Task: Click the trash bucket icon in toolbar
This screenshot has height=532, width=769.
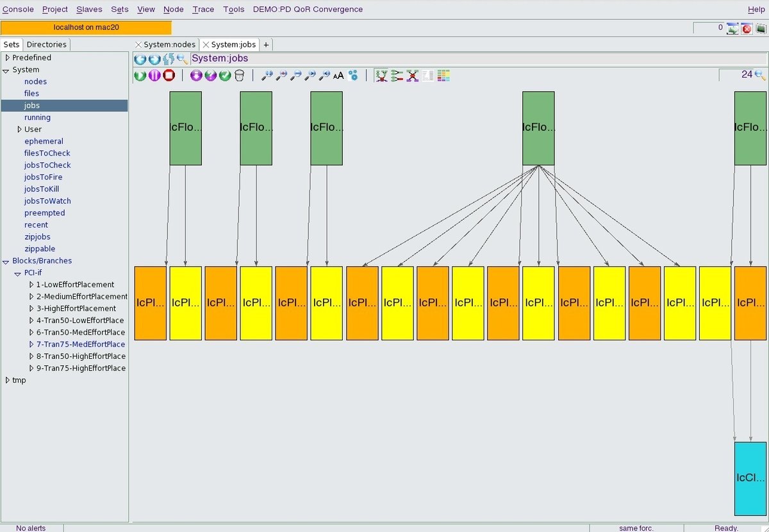Action: pyautogui.click(x=239, y=76)
